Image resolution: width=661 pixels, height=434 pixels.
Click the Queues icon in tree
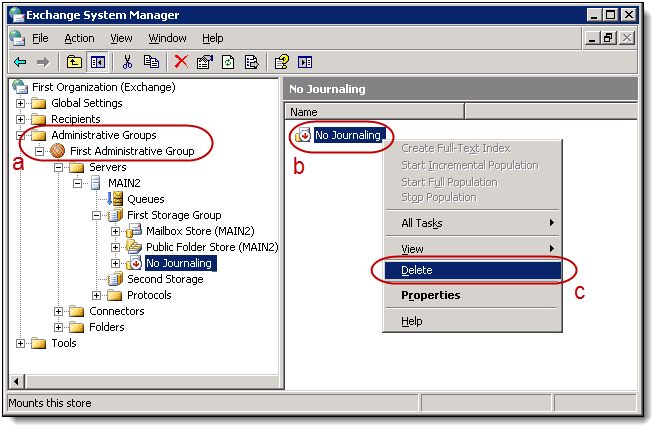[x=115, y=198]
